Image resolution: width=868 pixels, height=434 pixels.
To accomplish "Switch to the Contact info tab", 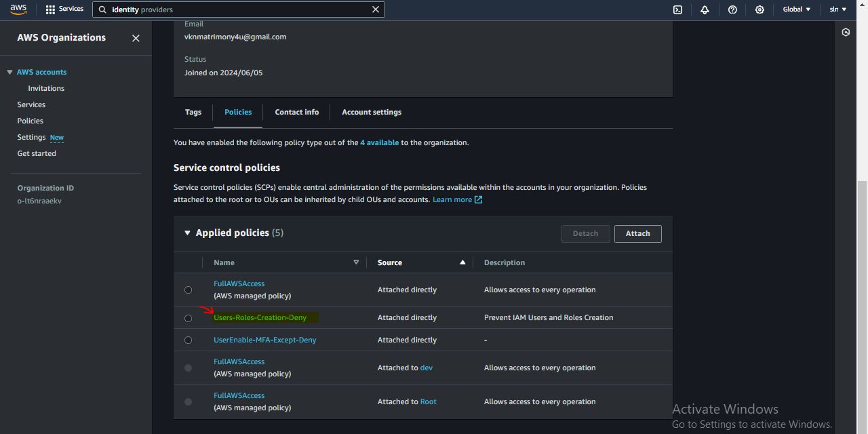I will point(296,112).
